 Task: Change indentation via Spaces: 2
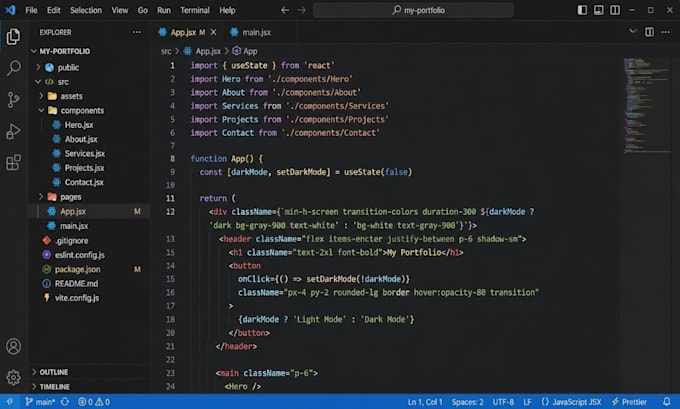(468, 402)
